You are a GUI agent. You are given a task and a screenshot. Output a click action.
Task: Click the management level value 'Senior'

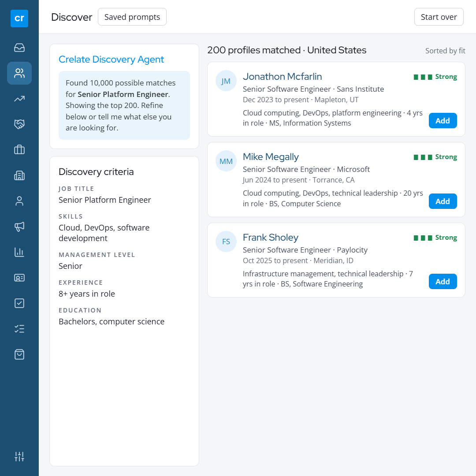point(71,266)
